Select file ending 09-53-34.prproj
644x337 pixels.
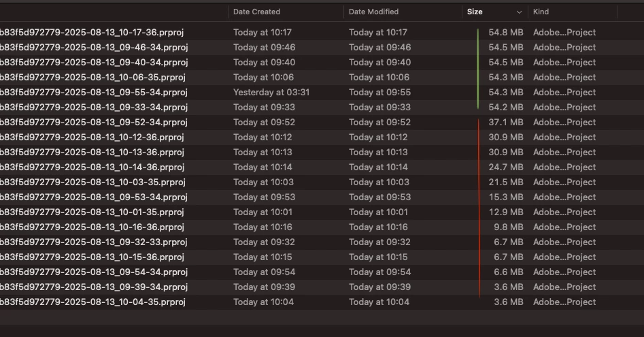(x=94, y=197)
